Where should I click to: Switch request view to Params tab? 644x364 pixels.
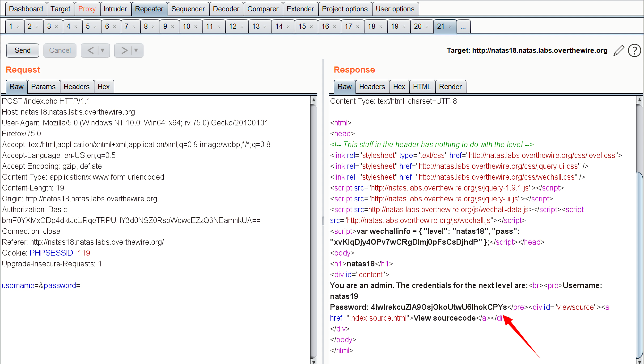tap(43, 87)
